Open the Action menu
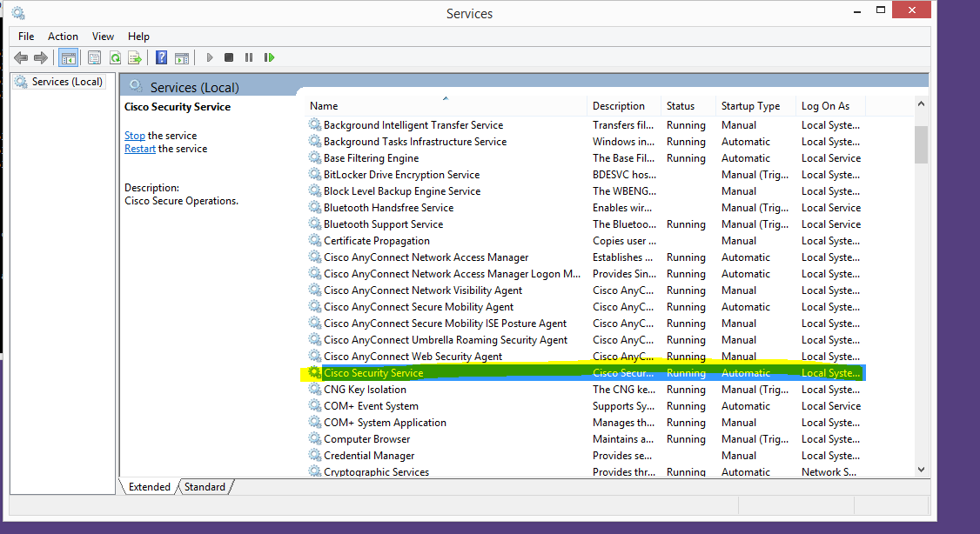Screen dimensions: 980x534 tap(63, 37)
